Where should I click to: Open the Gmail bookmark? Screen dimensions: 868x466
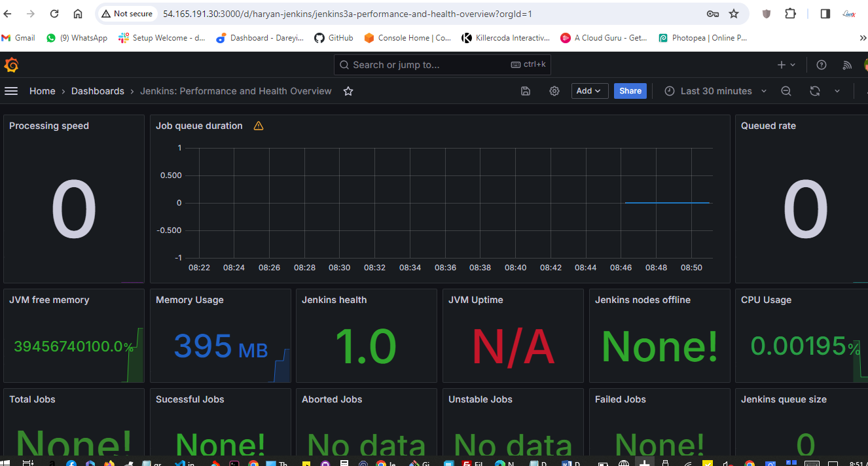pos(19,38)
